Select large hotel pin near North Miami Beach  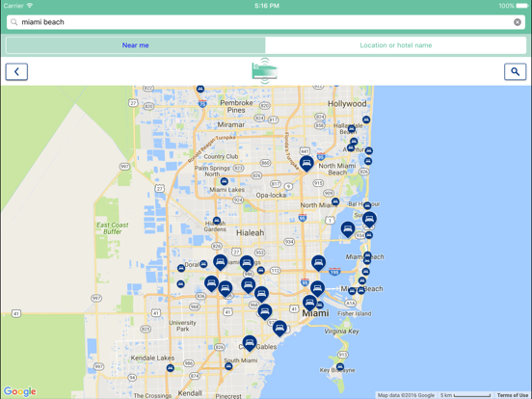coord(306,164)
